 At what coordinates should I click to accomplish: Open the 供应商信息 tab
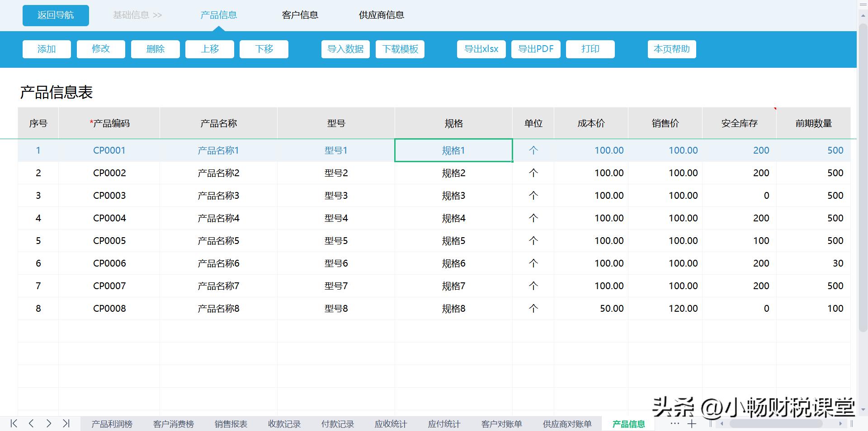[x=381, y=15]
